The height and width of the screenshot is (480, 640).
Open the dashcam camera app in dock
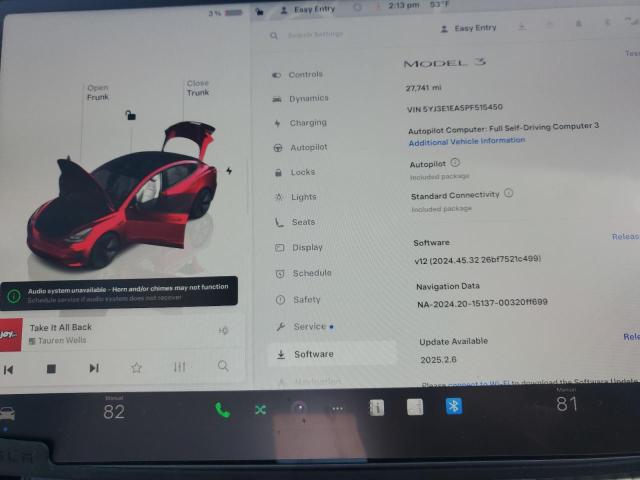[x=299, y=408]
